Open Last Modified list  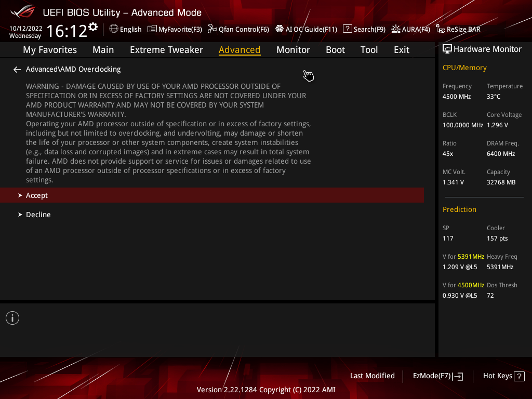pyautogui.click(x=372, y=376)
